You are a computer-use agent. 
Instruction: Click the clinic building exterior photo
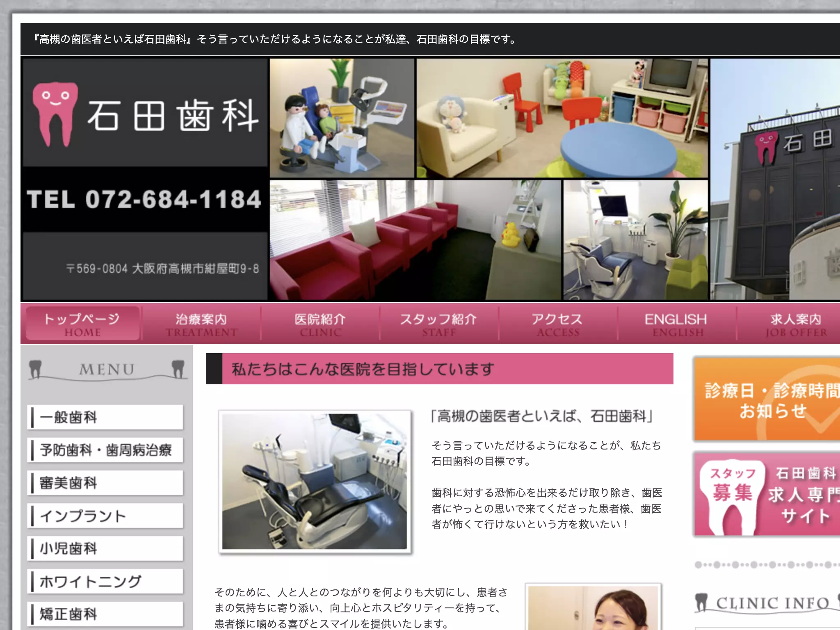(775, 179)
